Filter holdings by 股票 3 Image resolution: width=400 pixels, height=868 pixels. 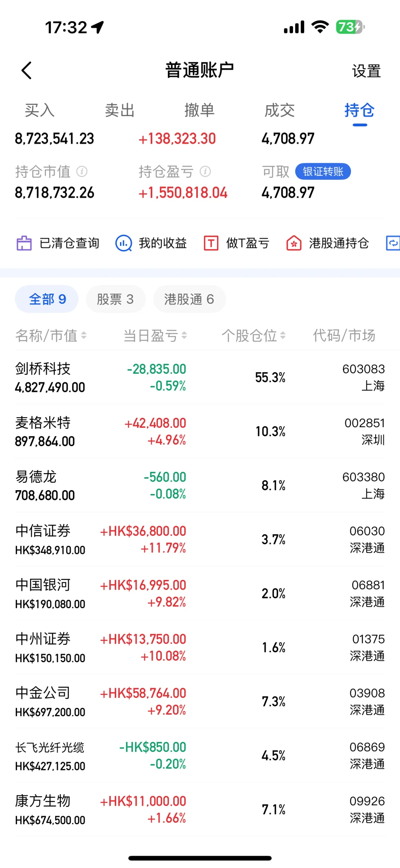[x=116, y=299]
